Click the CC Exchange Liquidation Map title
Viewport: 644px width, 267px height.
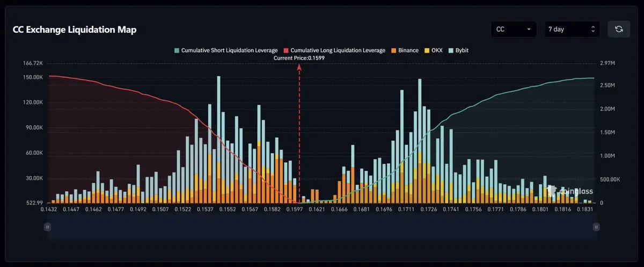pyautogui.click(x=75, y=30)
